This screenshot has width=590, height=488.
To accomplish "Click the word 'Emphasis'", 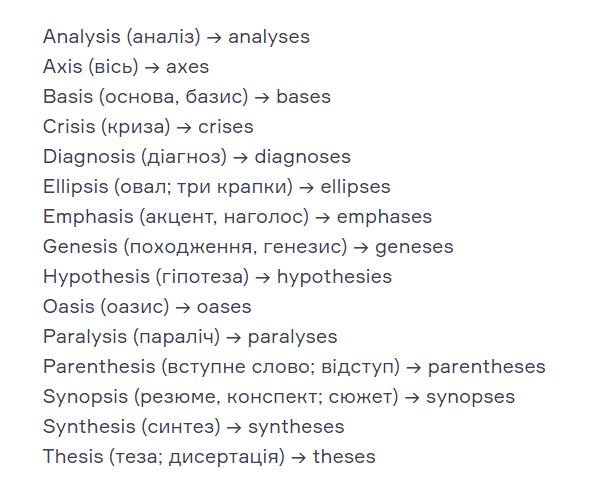I will coord(88,217).
